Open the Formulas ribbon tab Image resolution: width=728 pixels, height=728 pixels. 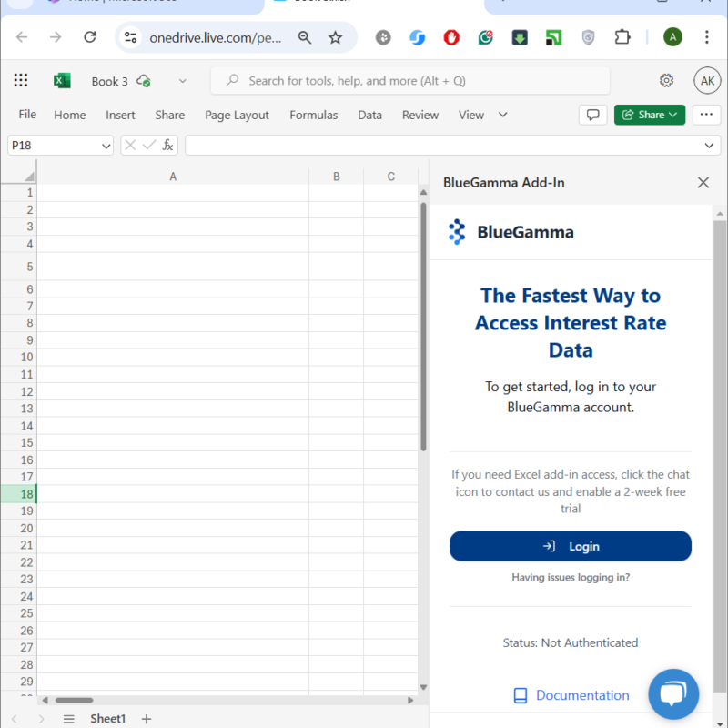click(313, 115)
